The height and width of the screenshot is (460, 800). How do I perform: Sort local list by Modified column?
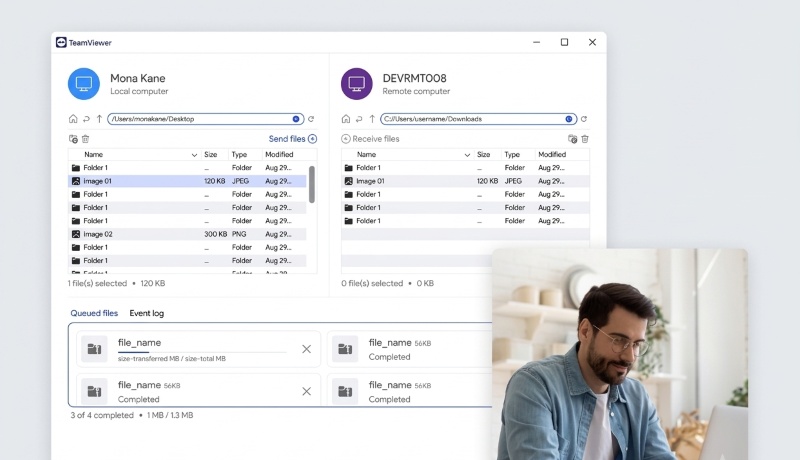coord(279,155)
